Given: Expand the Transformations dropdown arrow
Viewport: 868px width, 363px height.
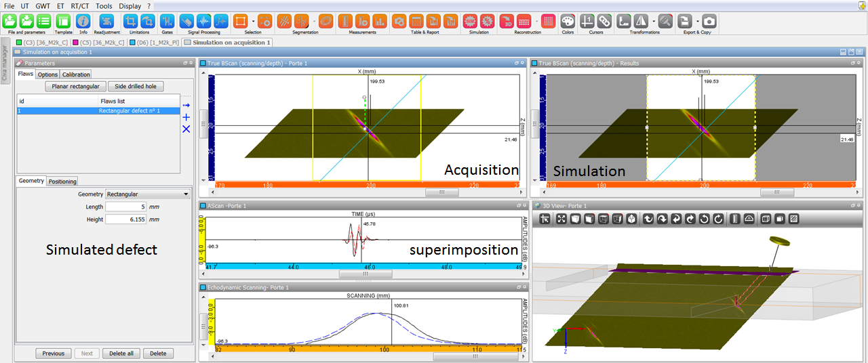Looking at the screenshot, I should (x=654, y=21).
